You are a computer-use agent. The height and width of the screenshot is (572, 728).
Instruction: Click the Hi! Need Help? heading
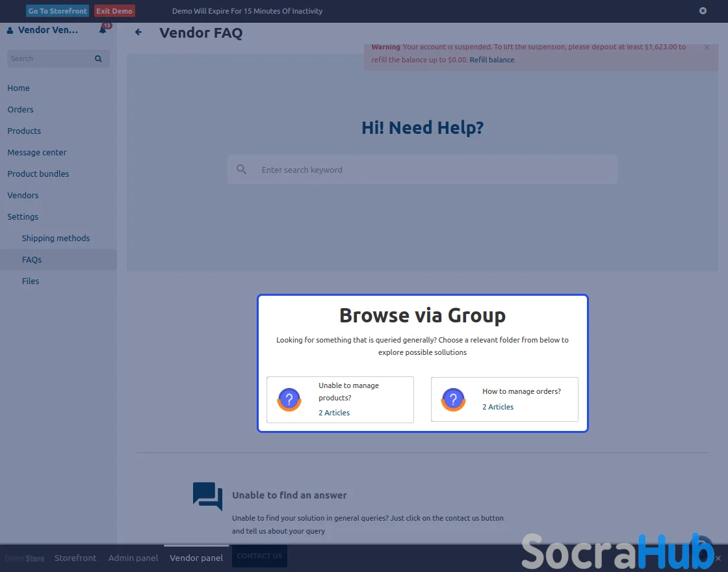coord(422,127)
